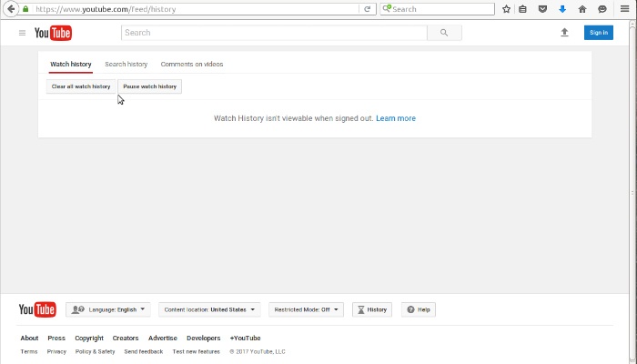Open the Policy & Safety footer link

coord(95,352)
